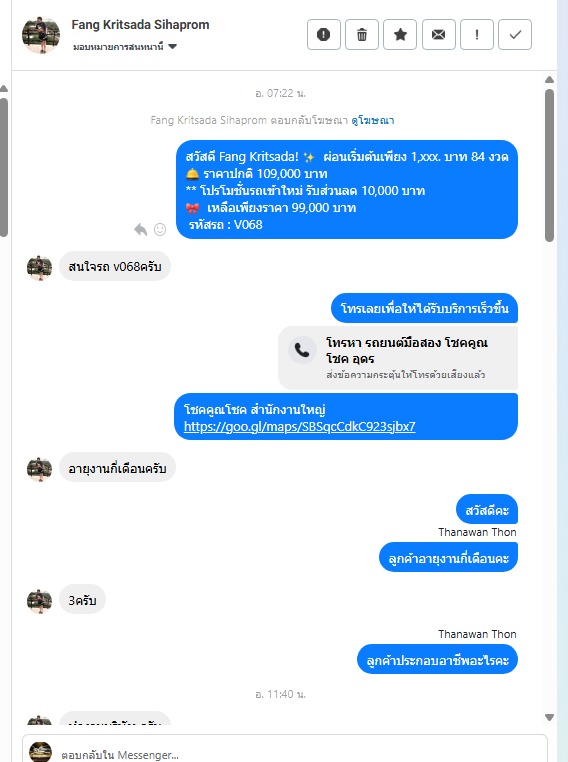Open Fang Kritsada Sihaprom header profile picture

click(41, 35)
